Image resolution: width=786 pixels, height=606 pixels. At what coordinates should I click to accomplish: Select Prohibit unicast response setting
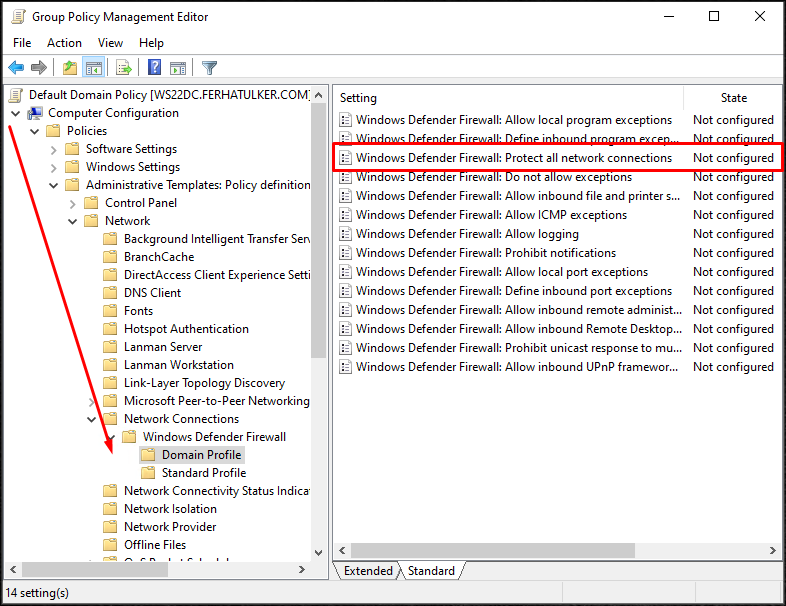[556, 348]
